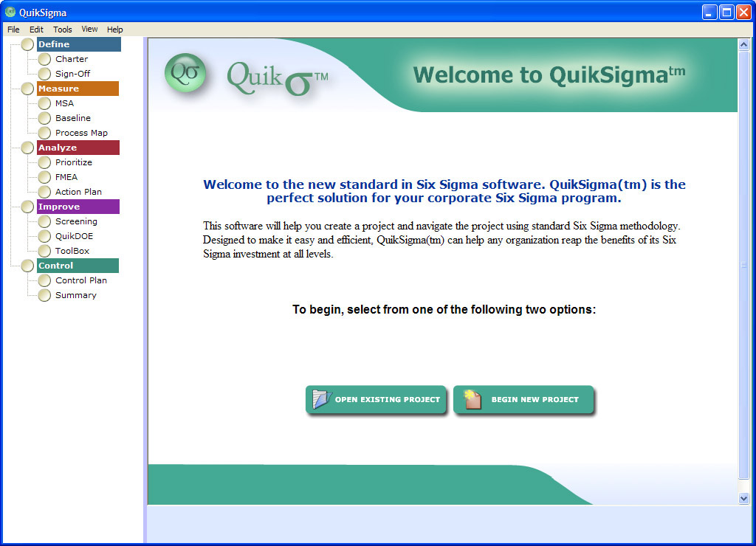Maximize the QuikSigma window
This screenshot has height=546, width=756.
click(x=726, y=12)
